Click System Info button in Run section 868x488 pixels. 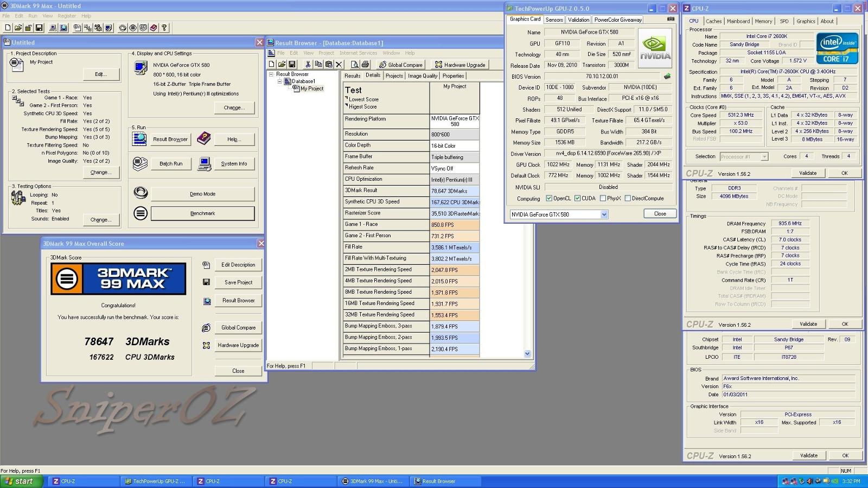[234, 163]
